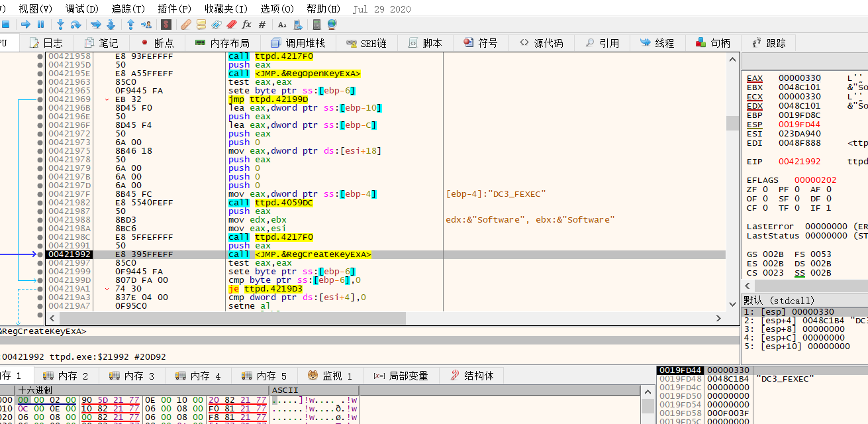Toggle breakpoint dot at address 0042198C

[x=40, y=237]
